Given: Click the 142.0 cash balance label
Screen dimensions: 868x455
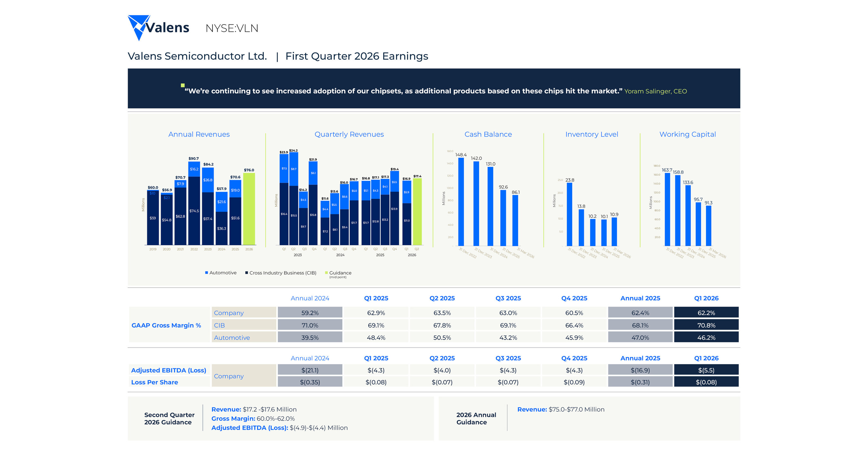Looking at the screenshot, I should (476, 158).
